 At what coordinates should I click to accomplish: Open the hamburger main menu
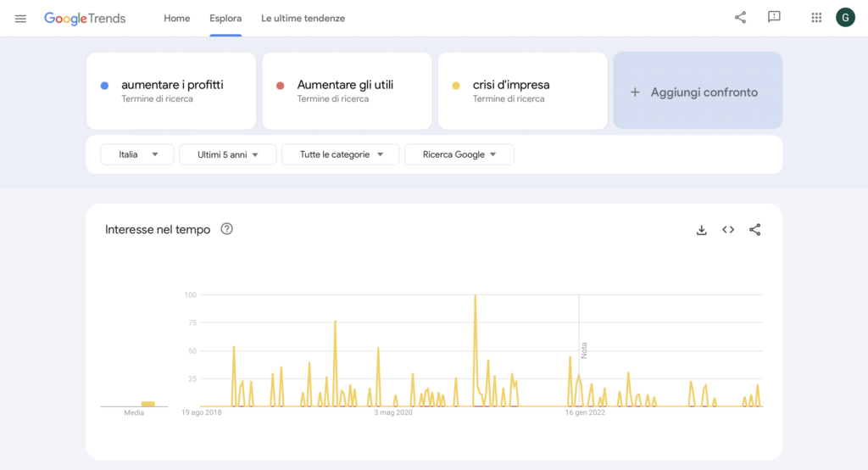coord(20,18)
